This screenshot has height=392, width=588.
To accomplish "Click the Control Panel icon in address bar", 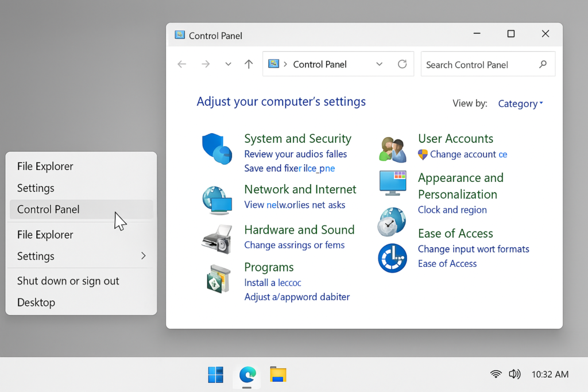I will 273,64.
